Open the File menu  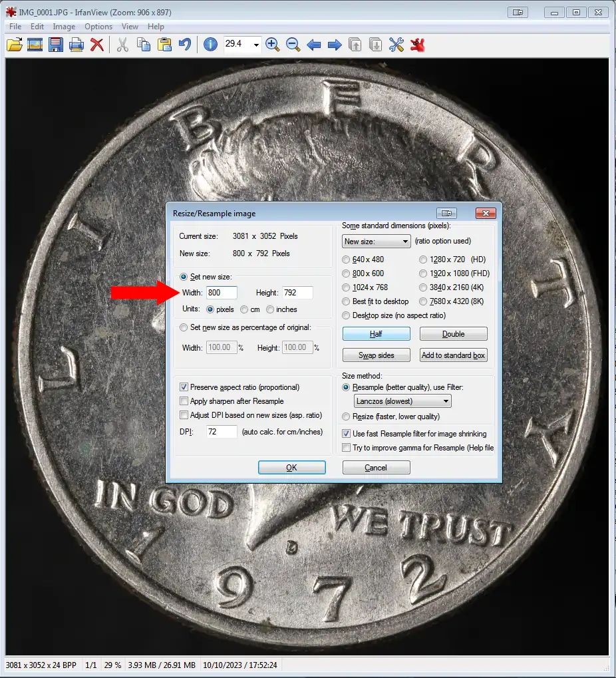pyautogui.click(x=15, y=27)
